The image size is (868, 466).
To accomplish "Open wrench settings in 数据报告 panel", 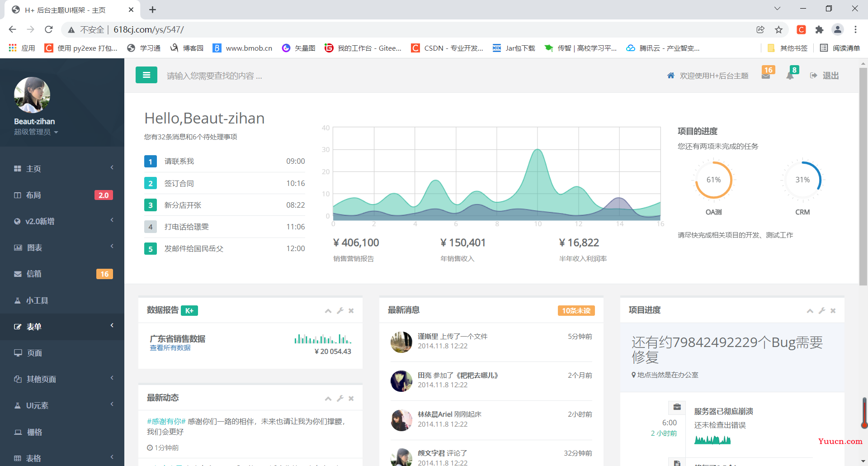I will [340, 311].
